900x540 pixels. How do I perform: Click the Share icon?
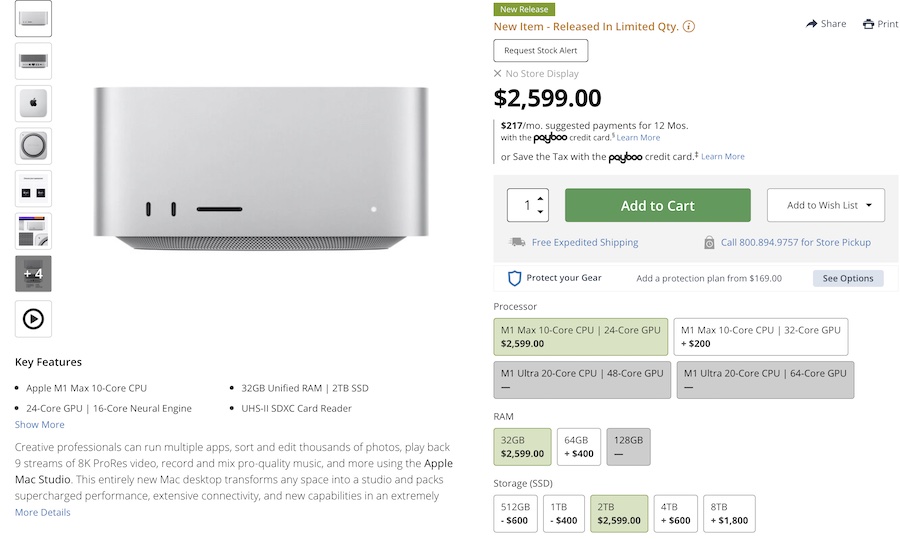(x=811, y=24)
